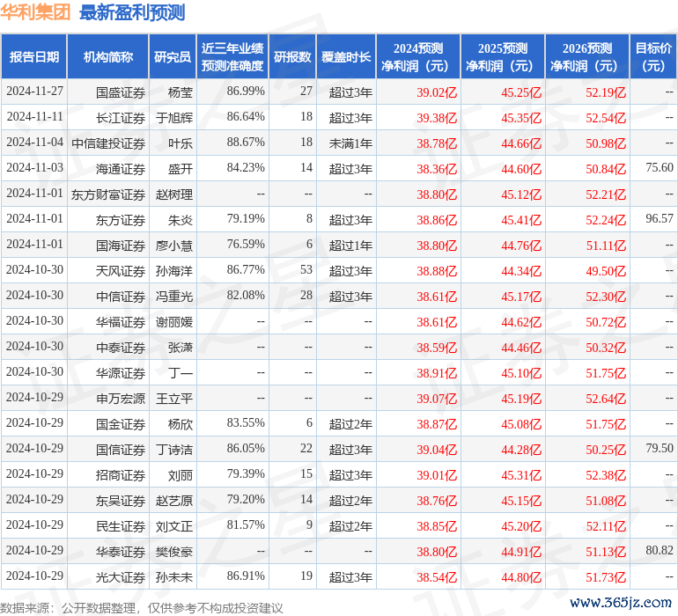The width and height of the screenshot is (678, 616).
Task: Click 近三年业绩预测准确度 column header
Action: (232, 56)
